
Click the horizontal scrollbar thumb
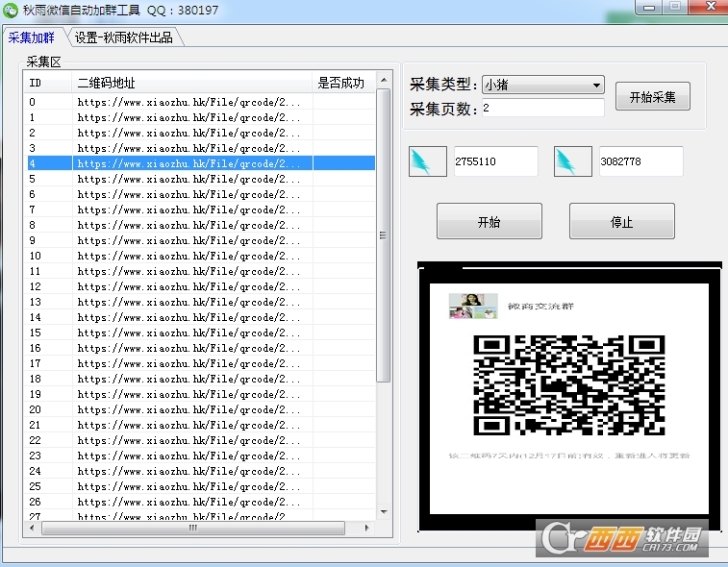pos(193,528)
